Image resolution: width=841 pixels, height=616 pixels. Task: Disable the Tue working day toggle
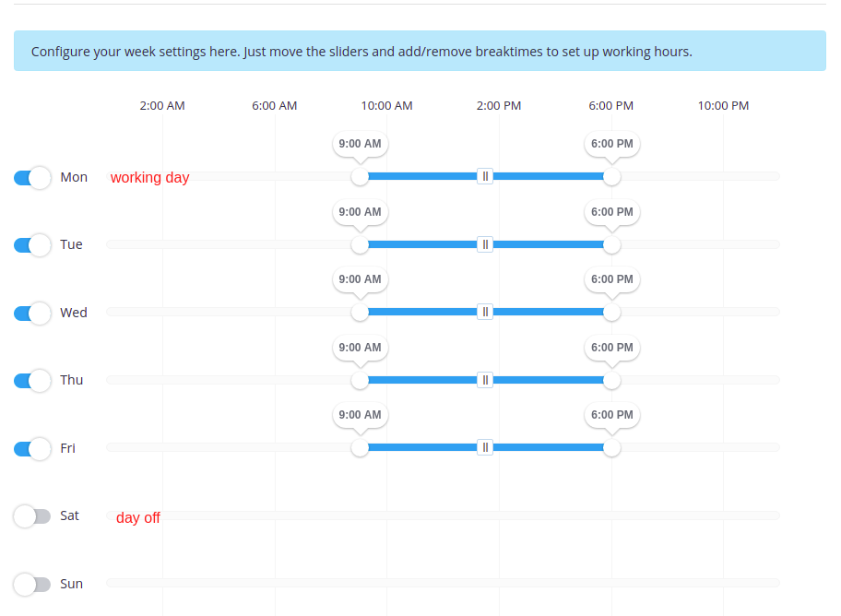click(32, 245)
